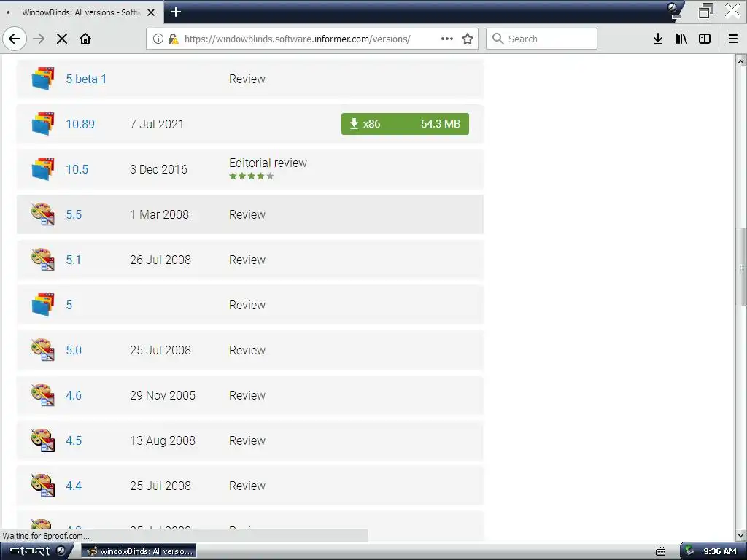Image resolution: width=747 pixels, height=560 pixels.
Task: Click the address bar URL
Action: [298, 39]
